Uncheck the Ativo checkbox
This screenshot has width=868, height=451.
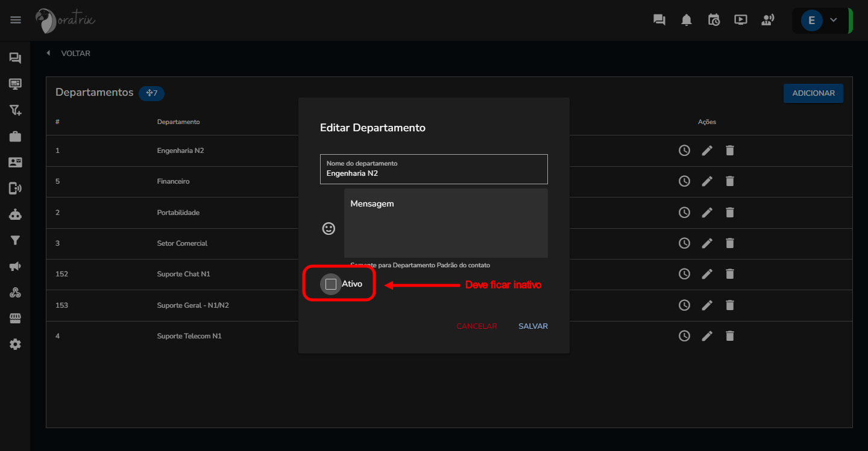coord(330,284)
